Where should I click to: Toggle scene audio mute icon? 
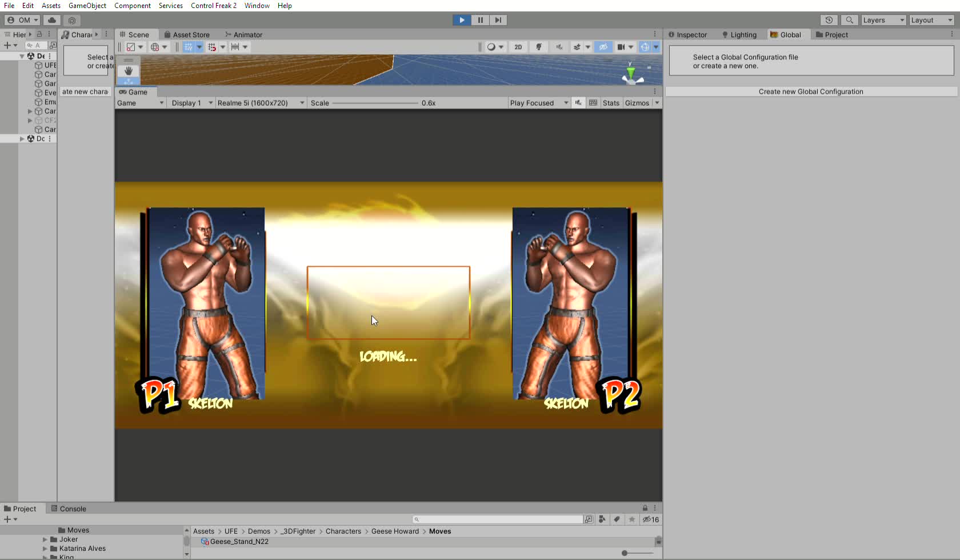559,47
